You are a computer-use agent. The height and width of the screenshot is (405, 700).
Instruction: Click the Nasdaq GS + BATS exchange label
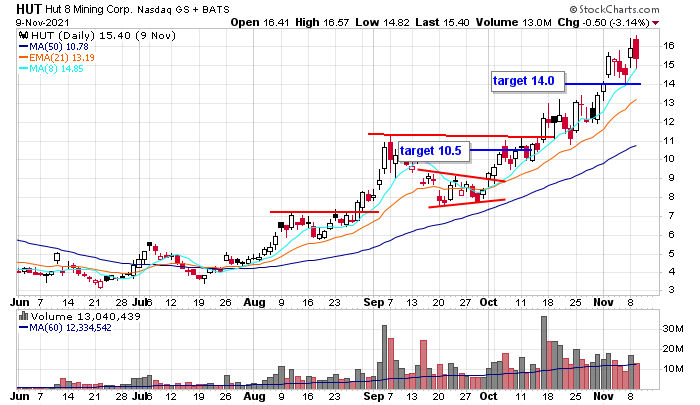tap(183, 9)
